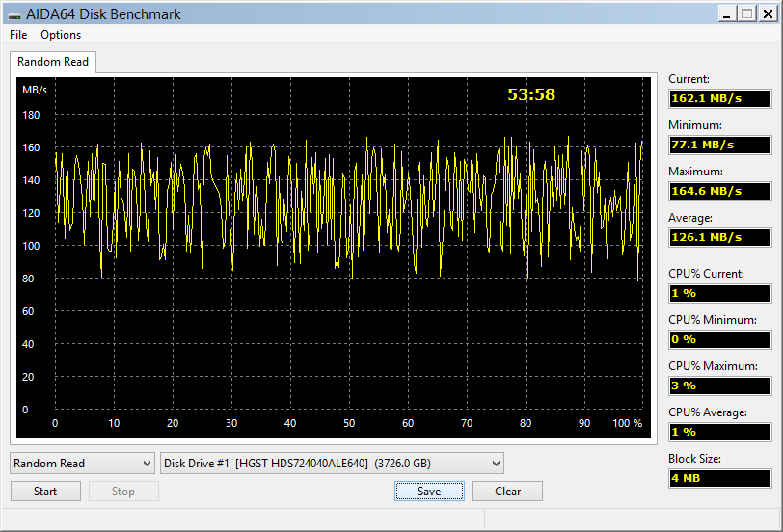The image size is (783, 532).
Task: Select the Random Read tab
Action: pos(53,62)
